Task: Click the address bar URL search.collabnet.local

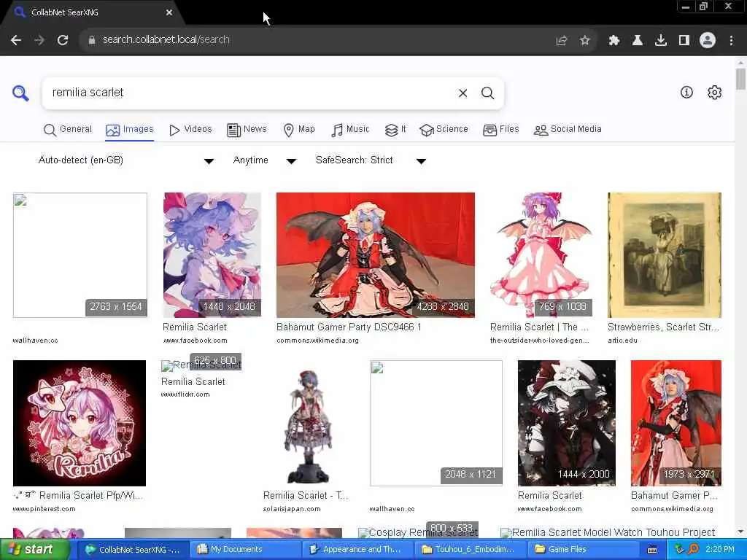Action: click(166, 40)
